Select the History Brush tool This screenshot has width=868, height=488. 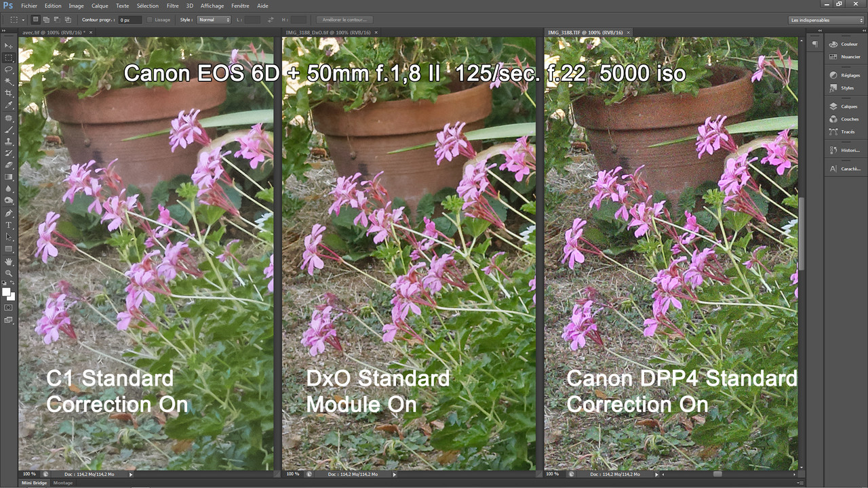tap(9, 153)
